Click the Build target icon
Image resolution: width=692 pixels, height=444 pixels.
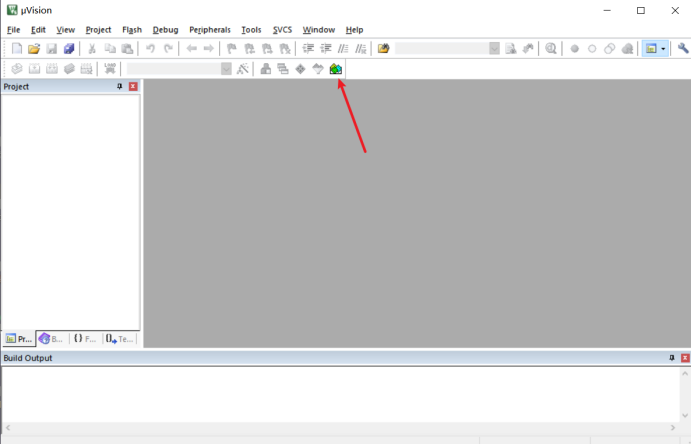(x=34, y=69)
